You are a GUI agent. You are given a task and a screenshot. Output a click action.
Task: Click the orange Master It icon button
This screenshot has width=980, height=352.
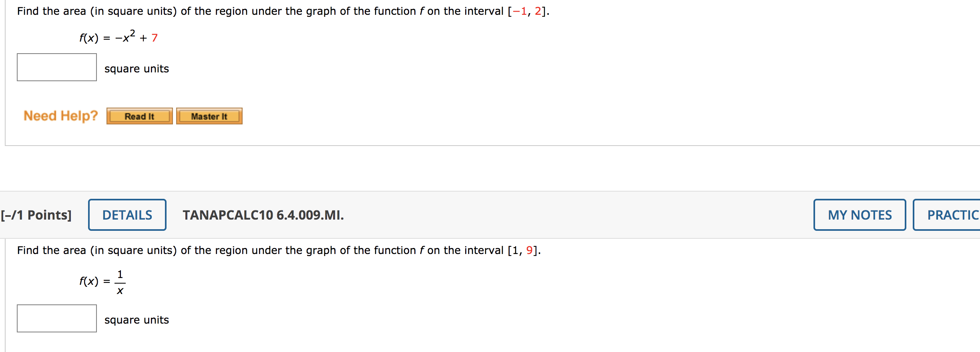click(209, 116)
